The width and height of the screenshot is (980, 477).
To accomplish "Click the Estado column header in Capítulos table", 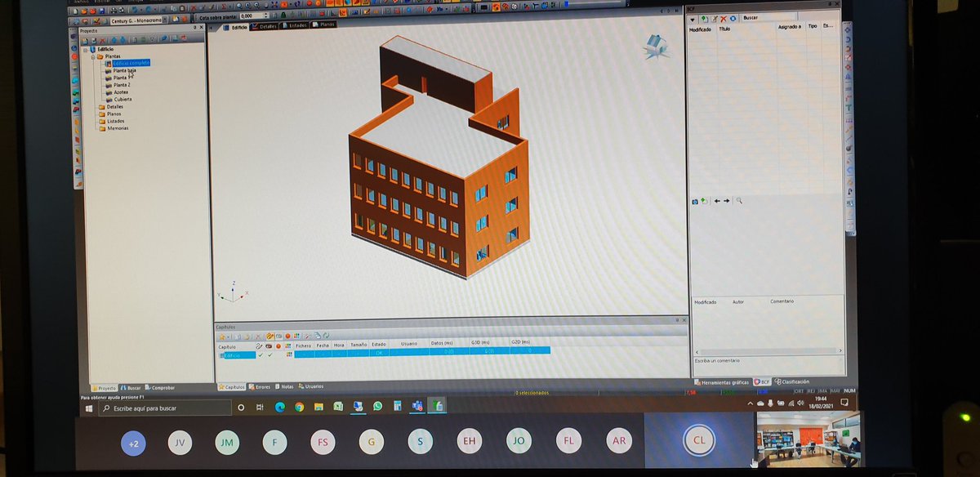I will coord(379,345).
